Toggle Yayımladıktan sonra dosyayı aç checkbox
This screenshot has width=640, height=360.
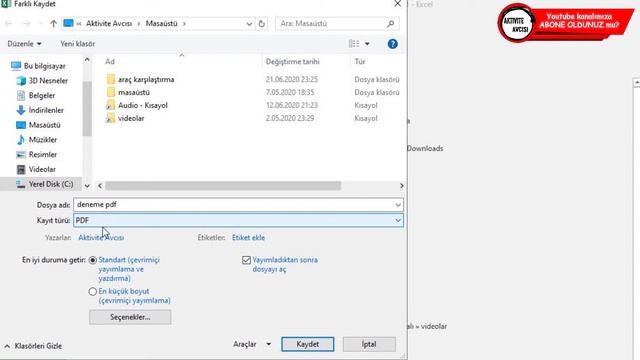point(246,260)
